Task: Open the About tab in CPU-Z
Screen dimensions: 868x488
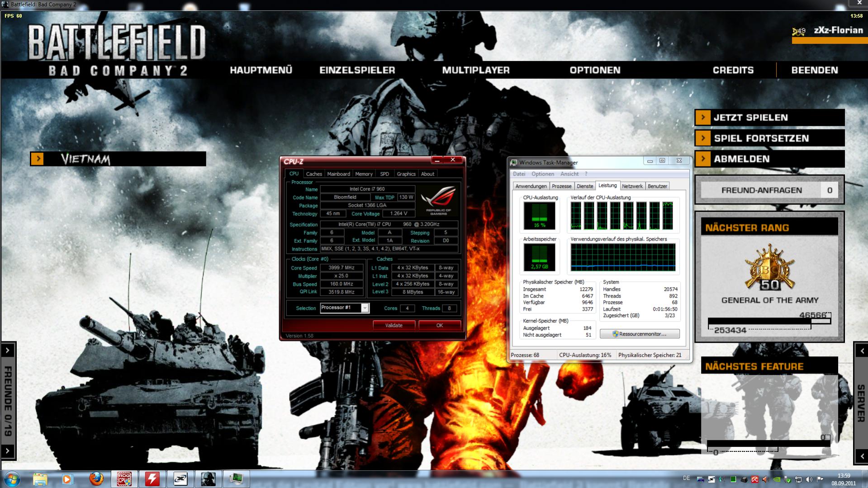Action: (427, 174)
